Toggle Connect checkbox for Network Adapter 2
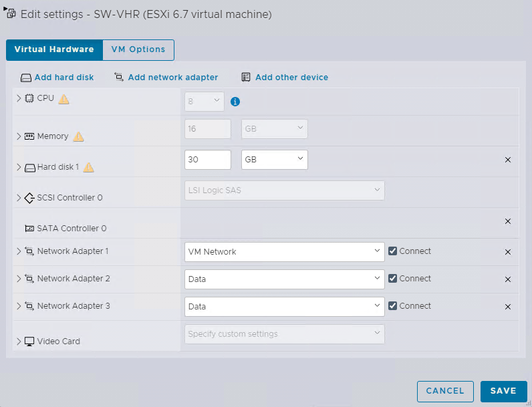This screenshot has height=407, width=532. coord(392,279)
